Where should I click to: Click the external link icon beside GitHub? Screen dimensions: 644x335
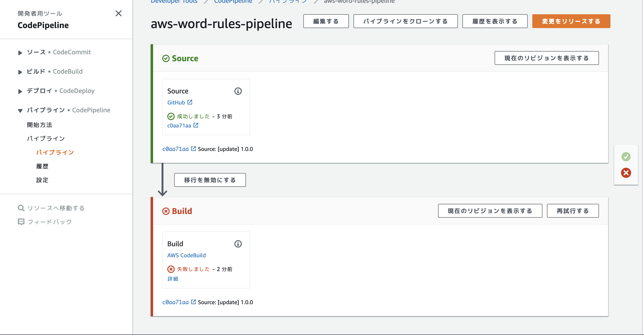point(190,102)
